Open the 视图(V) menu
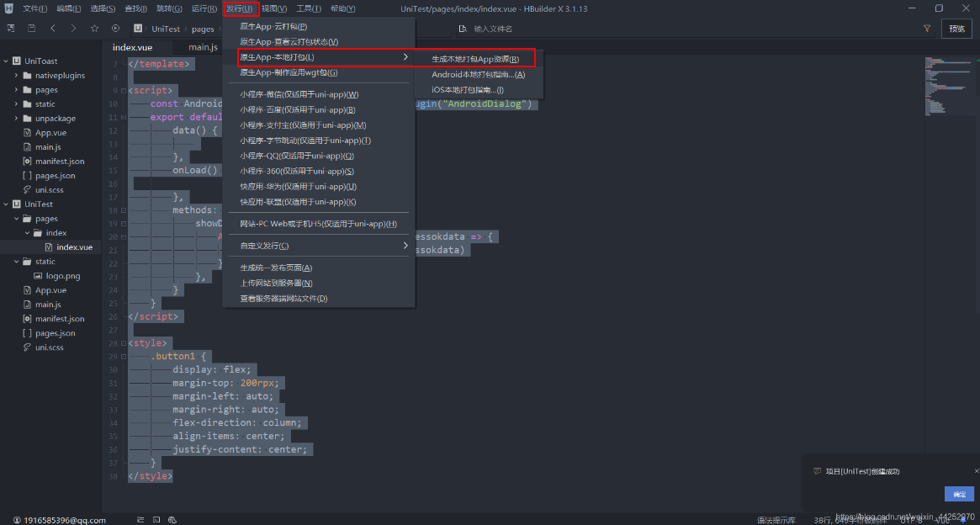The height and width of the screenshot is (525, 980). pos(274,8)
